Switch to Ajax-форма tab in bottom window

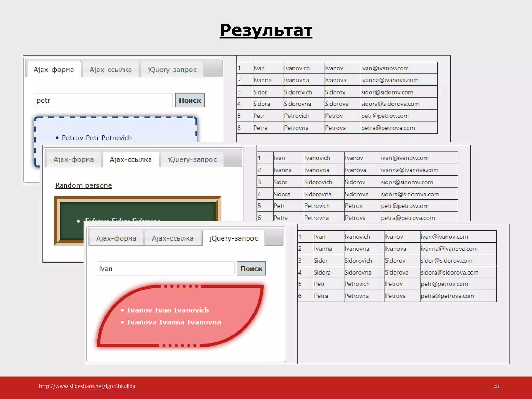click(116, 238)
